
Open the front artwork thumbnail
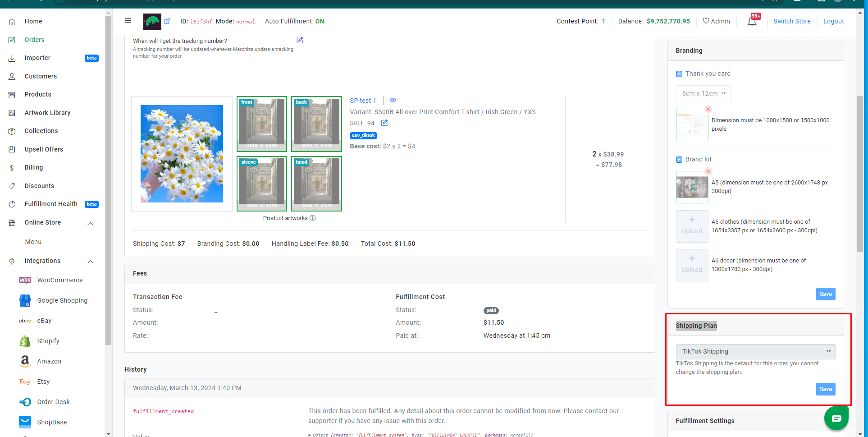pyautogui.click(x=262, y=124)
